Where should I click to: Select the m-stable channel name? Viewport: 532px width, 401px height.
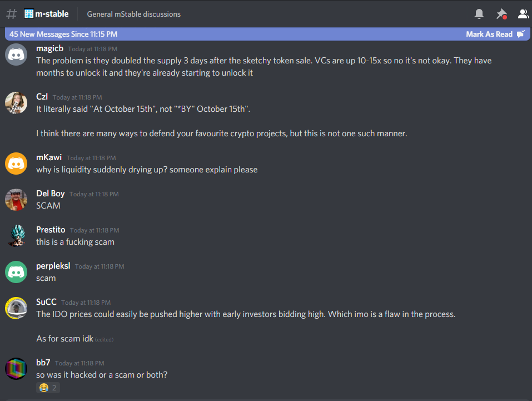pyautogui.click(x=52, y=14)
